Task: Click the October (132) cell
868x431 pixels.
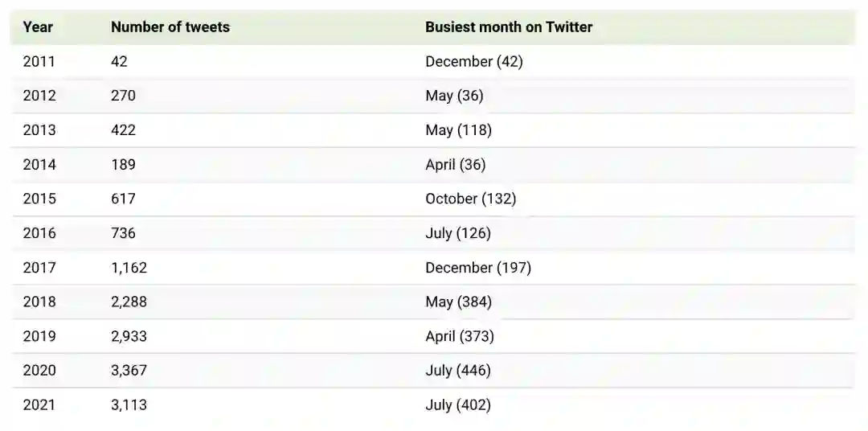Action: [470, 199]
